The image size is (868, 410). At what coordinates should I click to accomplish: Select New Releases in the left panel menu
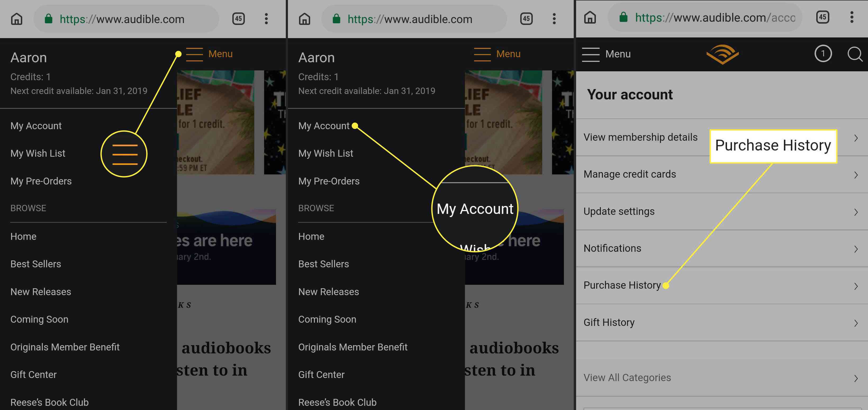pyautogui.click(x=41, y=292)
